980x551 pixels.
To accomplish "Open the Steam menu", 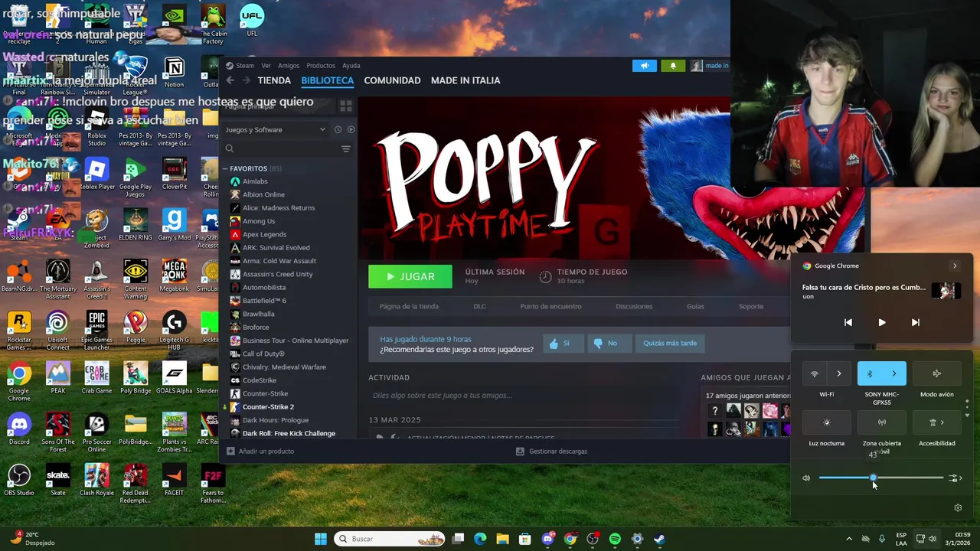I will (x=245, y=66).
